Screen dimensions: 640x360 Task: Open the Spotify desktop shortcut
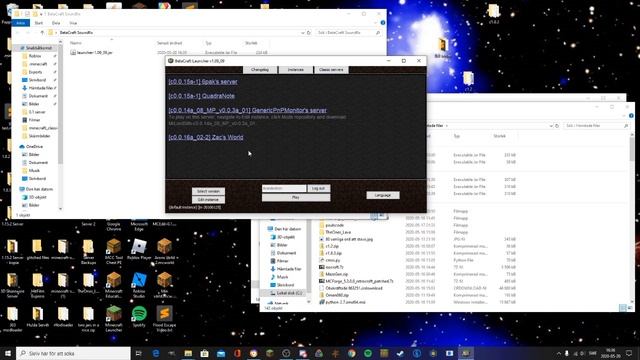[139, 317]
